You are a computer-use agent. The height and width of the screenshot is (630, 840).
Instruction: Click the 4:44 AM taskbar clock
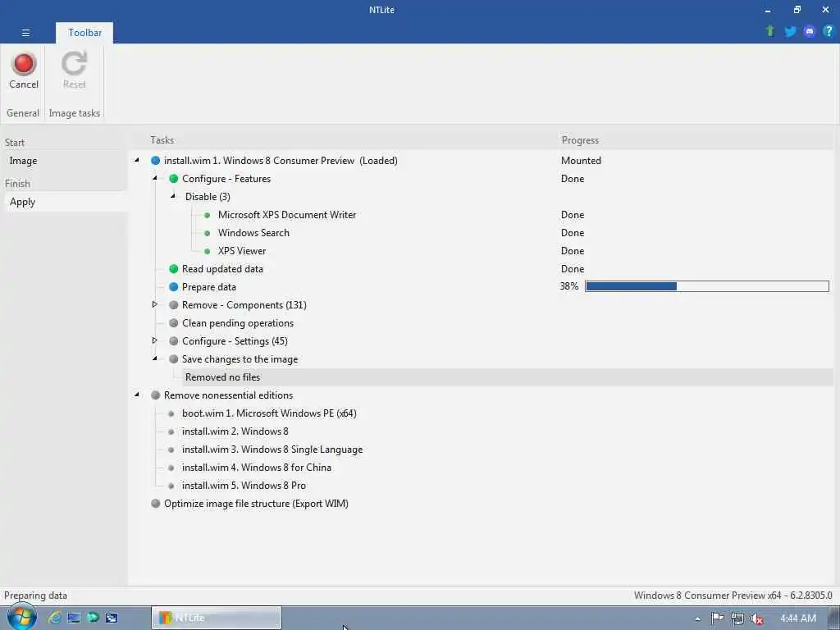(x=797, y=619)
